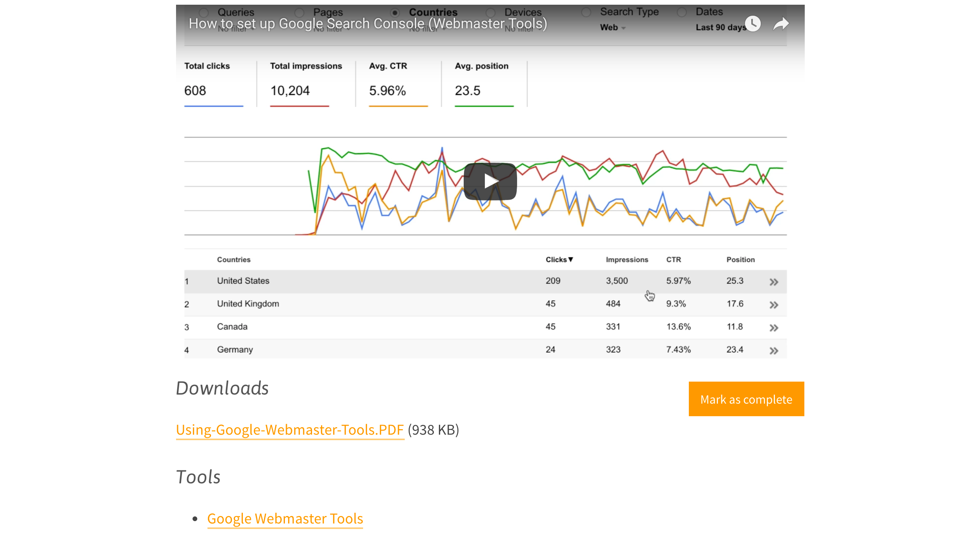Screen dimensions: 980x551
Task: Select the Pages radio button
Action: tap(299, 13)
